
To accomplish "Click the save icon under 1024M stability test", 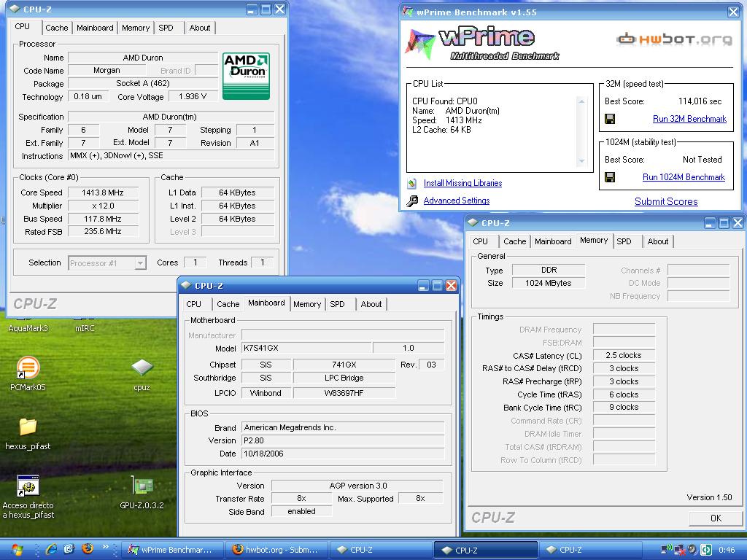I will [610, 177].
